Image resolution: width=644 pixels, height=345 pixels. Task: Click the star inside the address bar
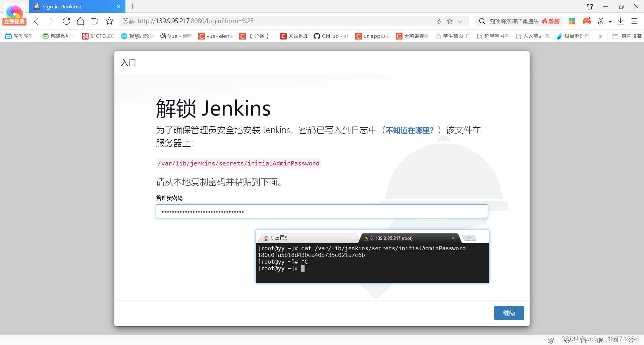[450, 21]
